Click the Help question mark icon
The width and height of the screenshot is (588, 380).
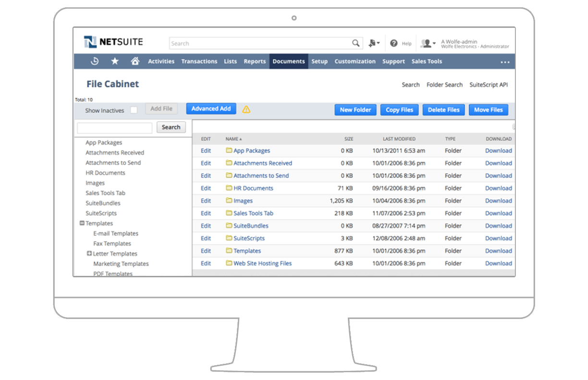394,43
